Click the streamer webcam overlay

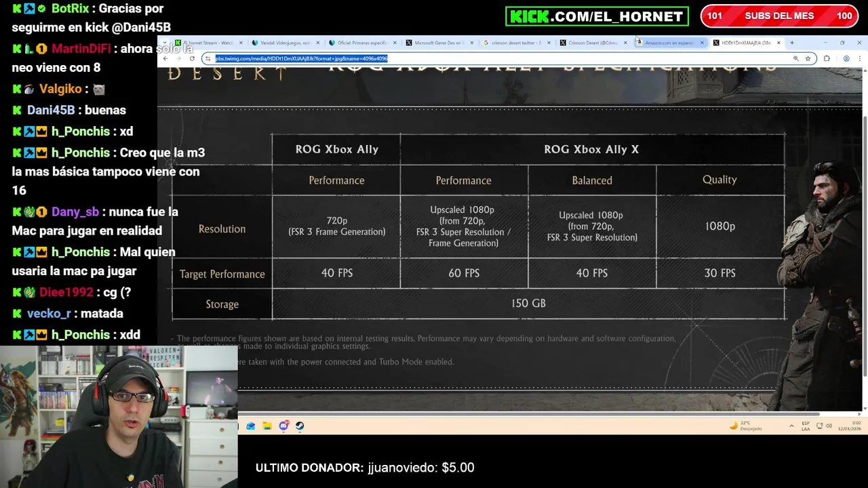click(x=119, y=417)
